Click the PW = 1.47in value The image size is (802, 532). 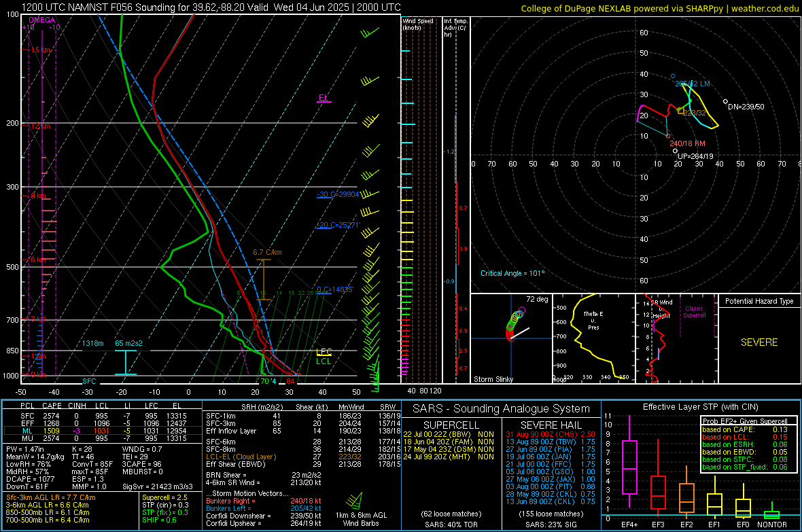(x=25, y=449)
